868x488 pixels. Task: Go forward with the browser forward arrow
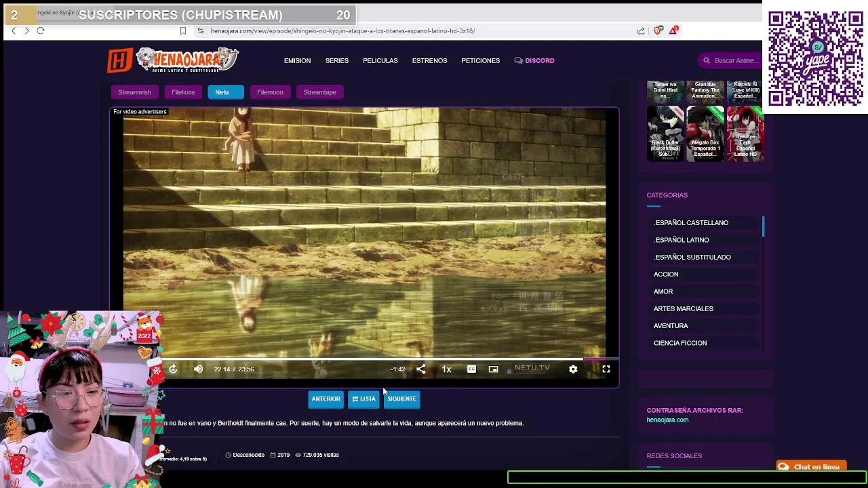[26, 30]
